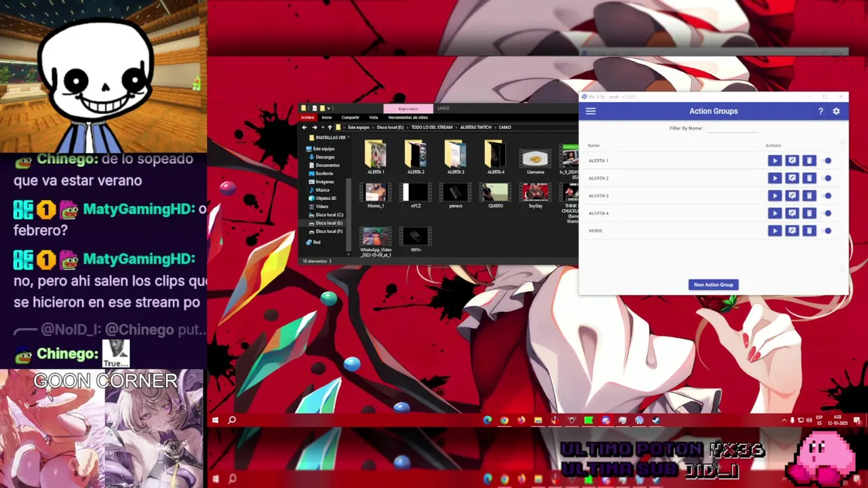The image size is (868, 488).
Task: Select the Momo_1 video file
Action: pyautogui.click(x=376, y=196)
